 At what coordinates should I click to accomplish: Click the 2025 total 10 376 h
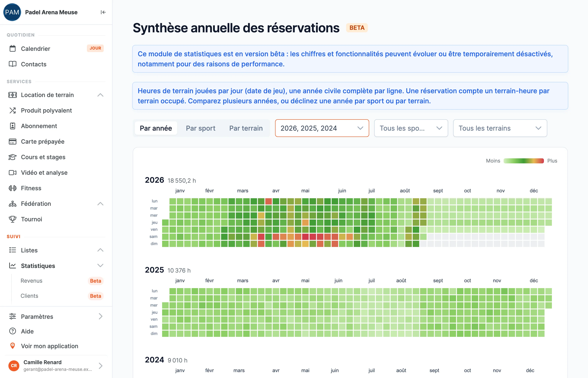point(179,270)
